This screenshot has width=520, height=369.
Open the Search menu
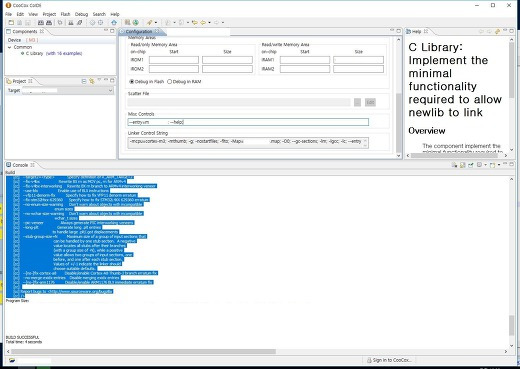pyautogui.click(x=99, y=14)
